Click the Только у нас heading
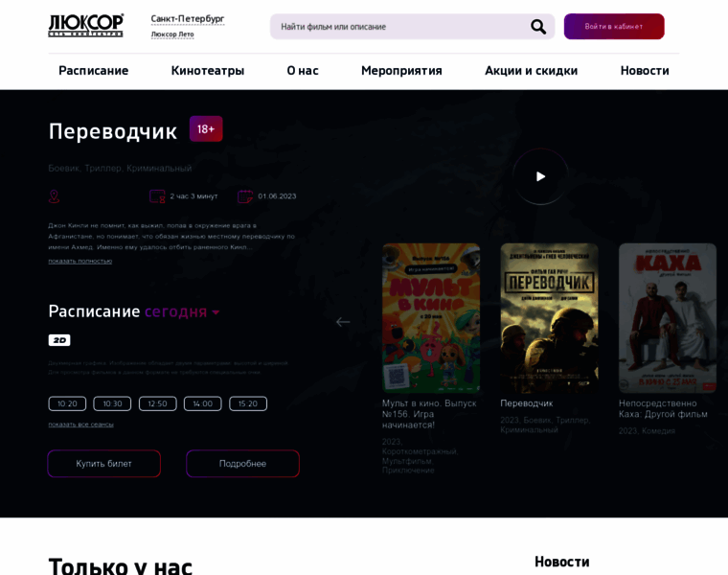Screen dimensions: 728x575 (x=121, y=565)
